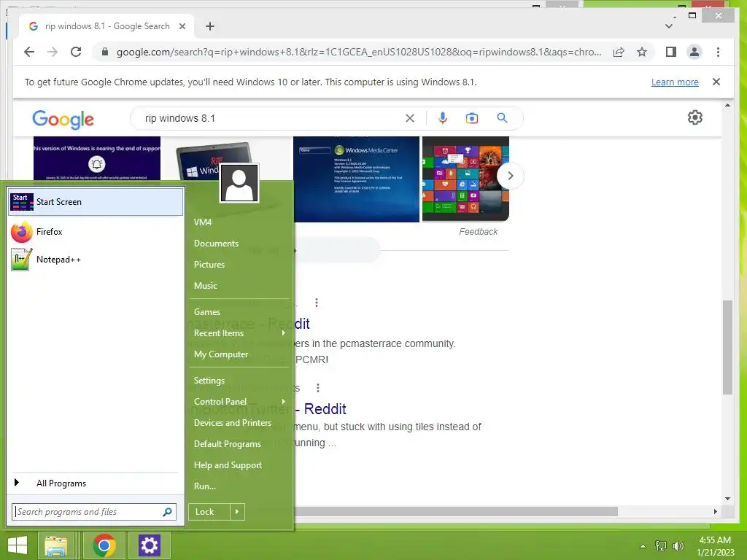The width and height of the screenshot is (747, 560).
Task: Show hidden system tray icons
Action: (643, 546)
